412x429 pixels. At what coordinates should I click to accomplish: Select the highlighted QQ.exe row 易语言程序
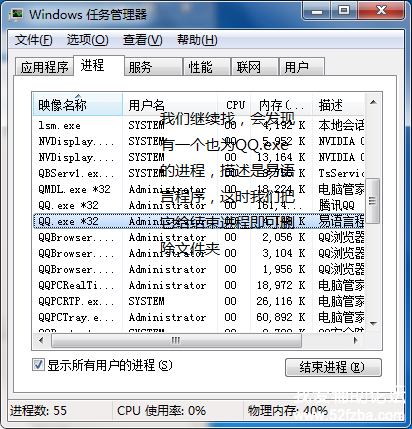[199, 221]
